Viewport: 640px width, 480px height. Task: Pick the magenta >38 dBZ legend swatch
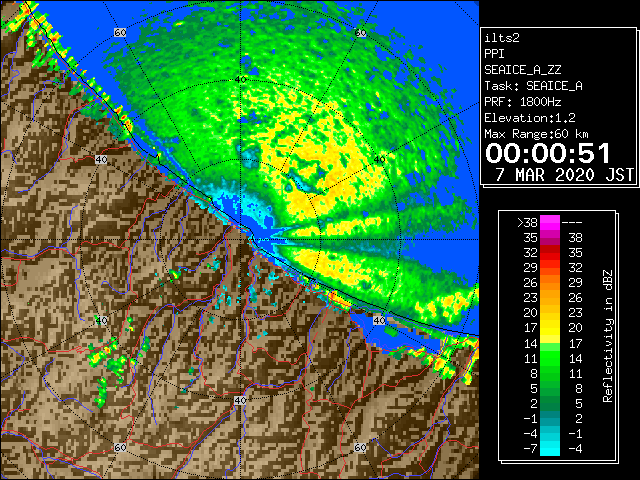[550, 223]
